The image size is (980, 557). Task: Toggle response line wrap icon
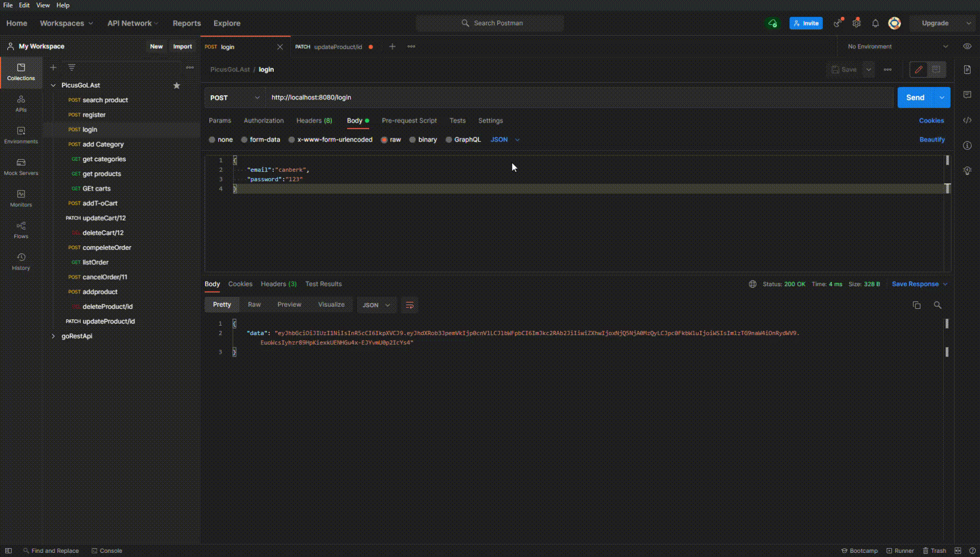point(410,305)
